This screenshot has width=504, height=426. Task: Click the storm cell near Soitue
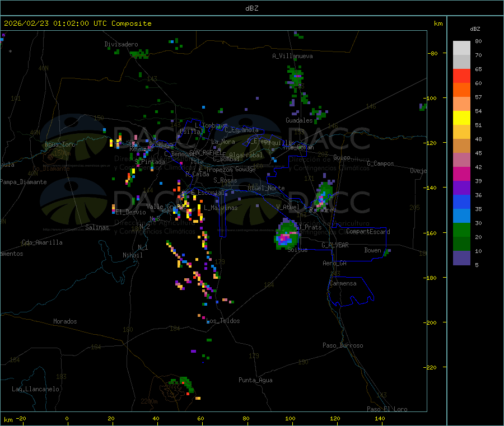[287, 235]
